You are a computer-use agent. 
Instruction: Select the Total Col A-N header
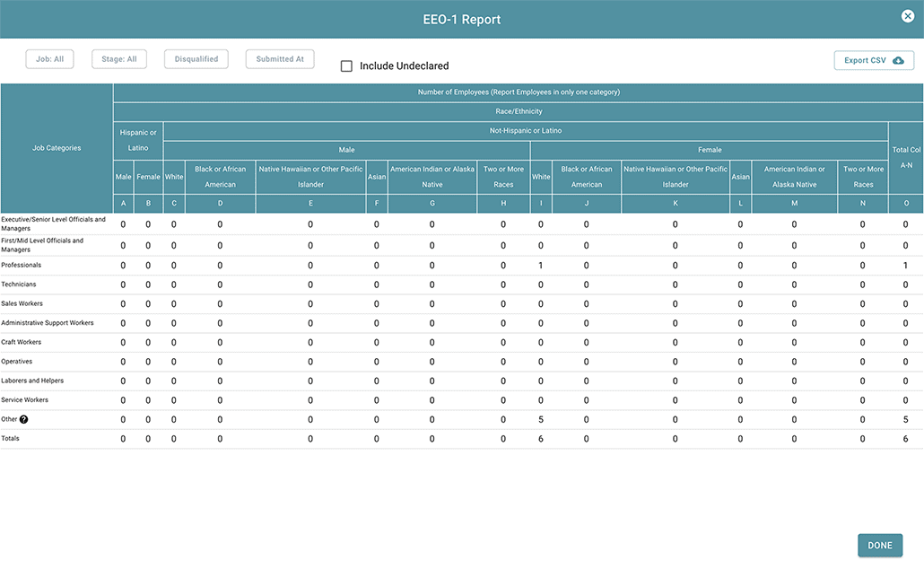(x=905, y=157)
